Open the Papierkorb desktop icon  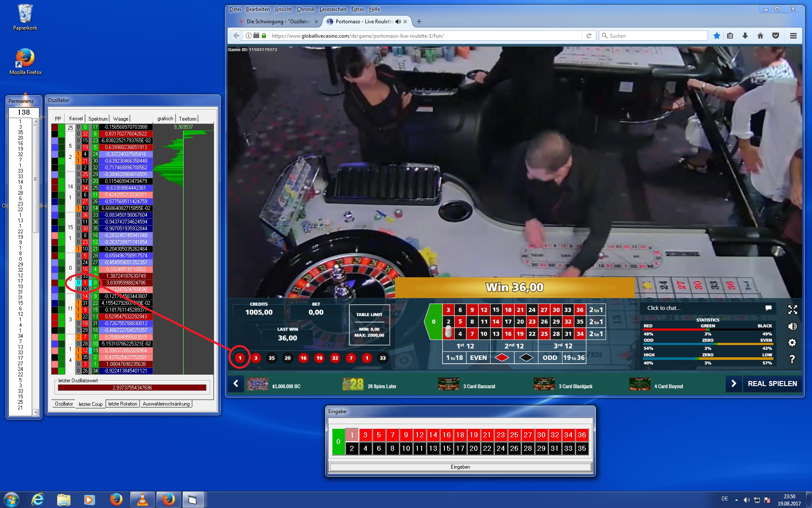[x=25, y=17]
